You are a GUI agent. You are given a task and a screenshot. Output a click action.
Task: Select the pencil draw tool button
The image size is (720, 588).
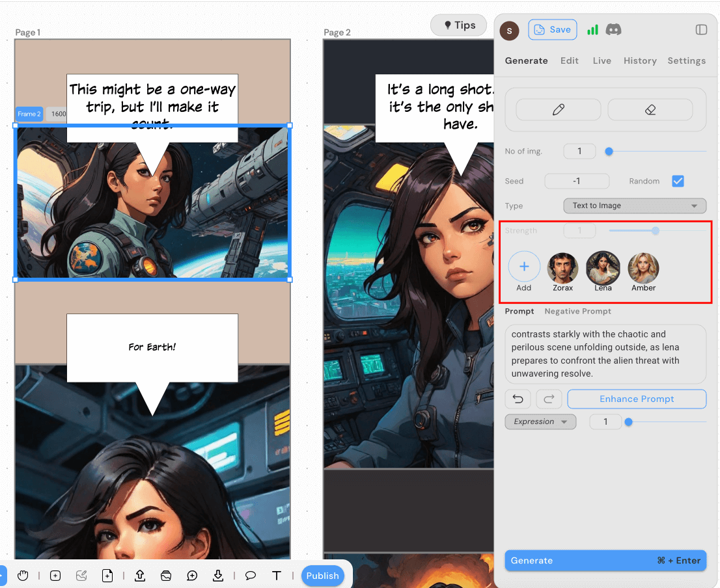[x=558, y=110]
